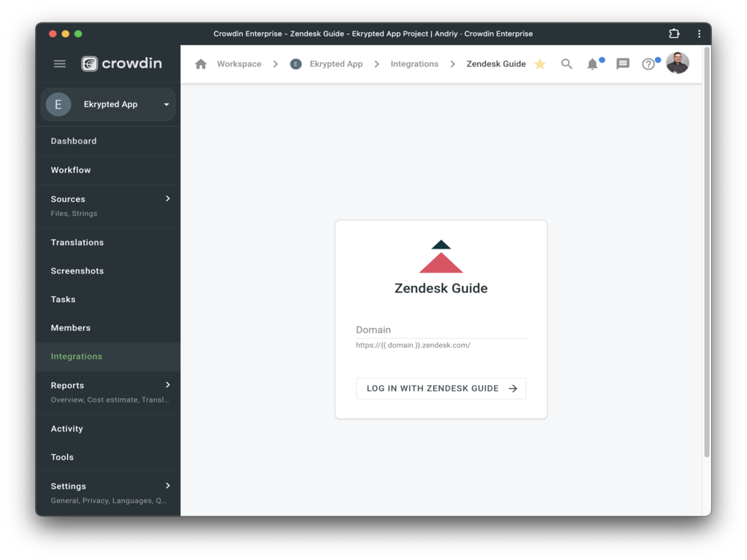
Task: Expand the Sources submenu arrow
Action: tap(168, 198)
